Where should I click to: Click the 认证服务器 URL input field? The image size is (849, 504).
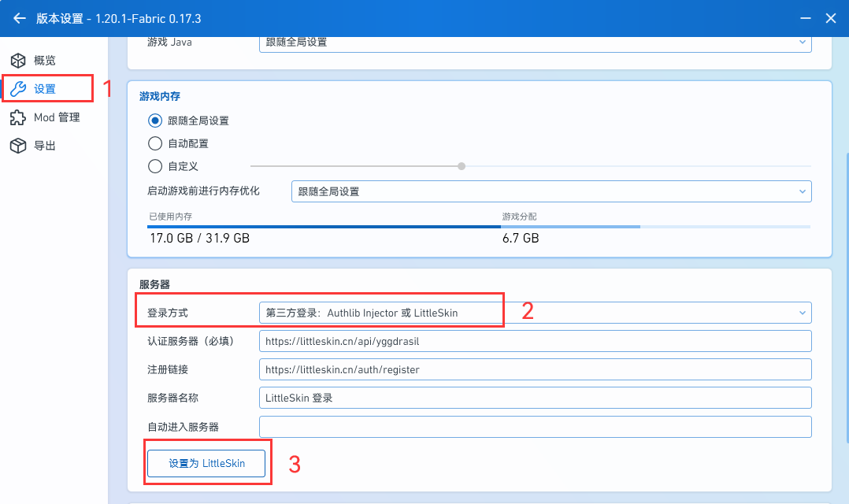(x=535, y=341)
